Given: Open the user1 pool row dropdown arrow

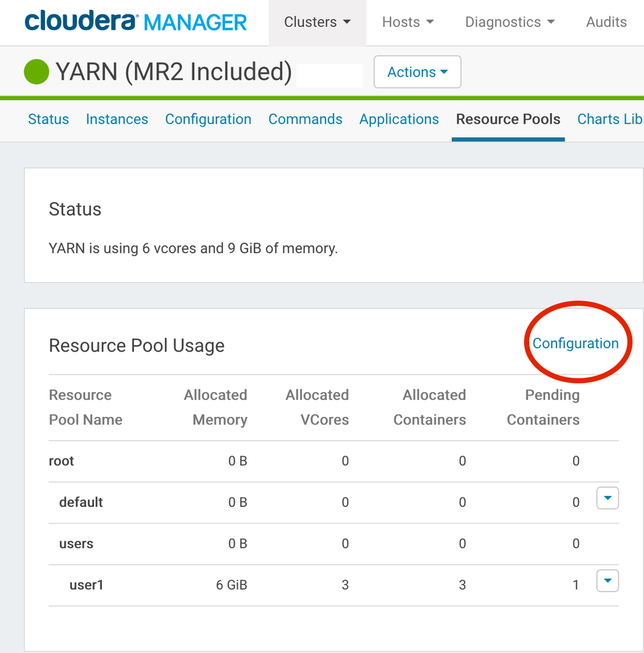Looking at the screenshot, I should [x=607, y=580].
